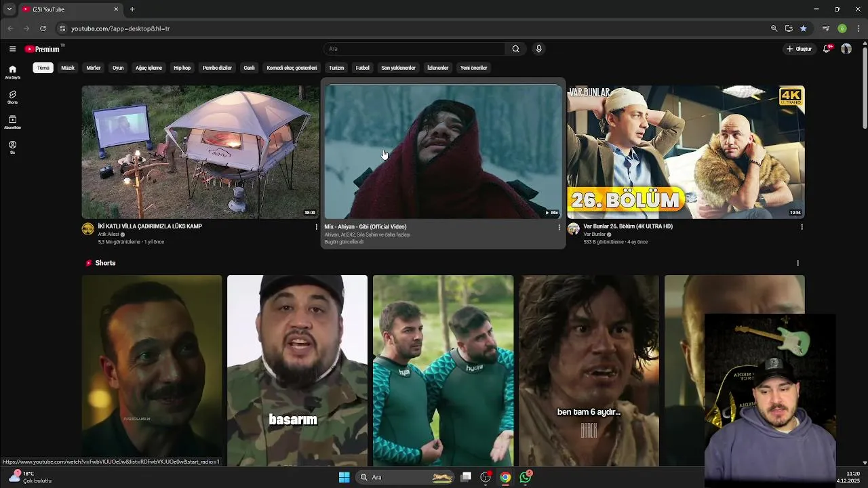Go back in Chrome
Image resolution: width=868 pixels, height=488 pixels.
10,28
